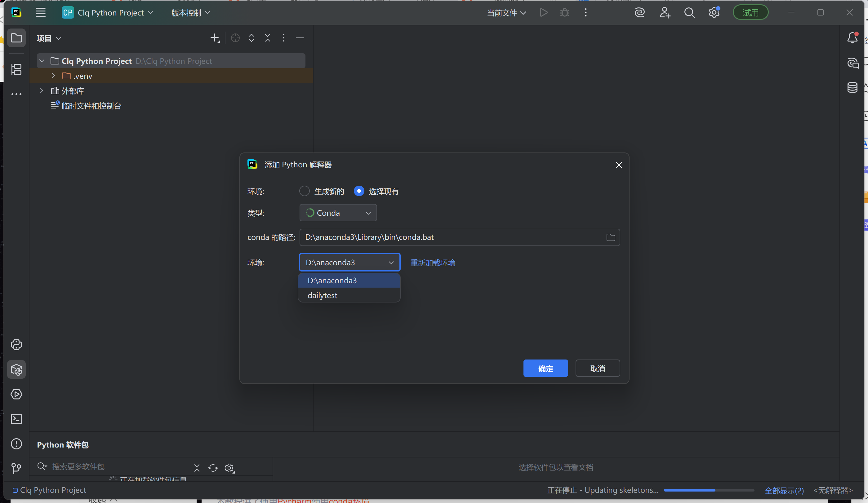Open the Conda type dropdown
The height and width of the screenshot is (503, 868).
[x=338, y=213]
